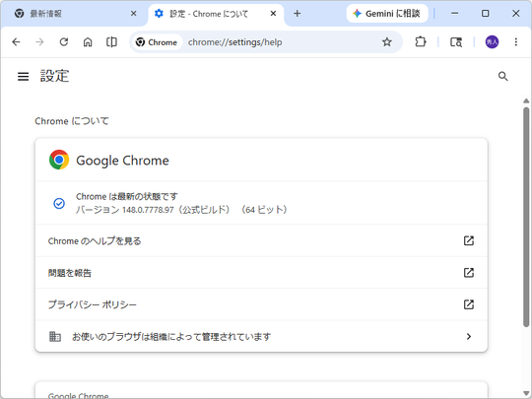Click the バージョン 148.0.7778.97 text
Viewport: 532px width, 399px height.
[181, 210]
